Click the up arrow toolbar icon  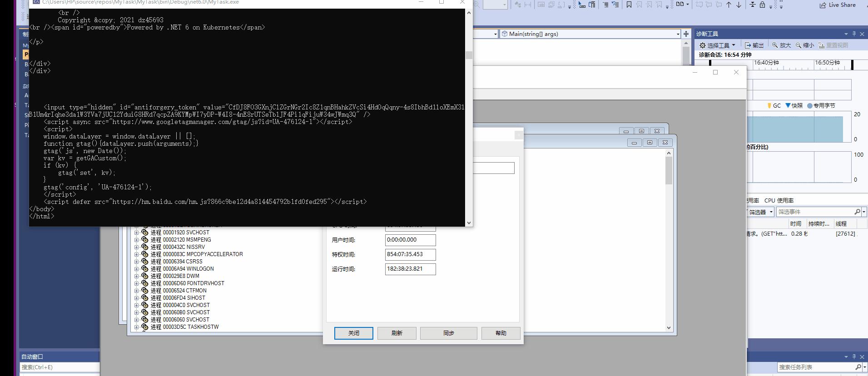(x=729, y=5)
